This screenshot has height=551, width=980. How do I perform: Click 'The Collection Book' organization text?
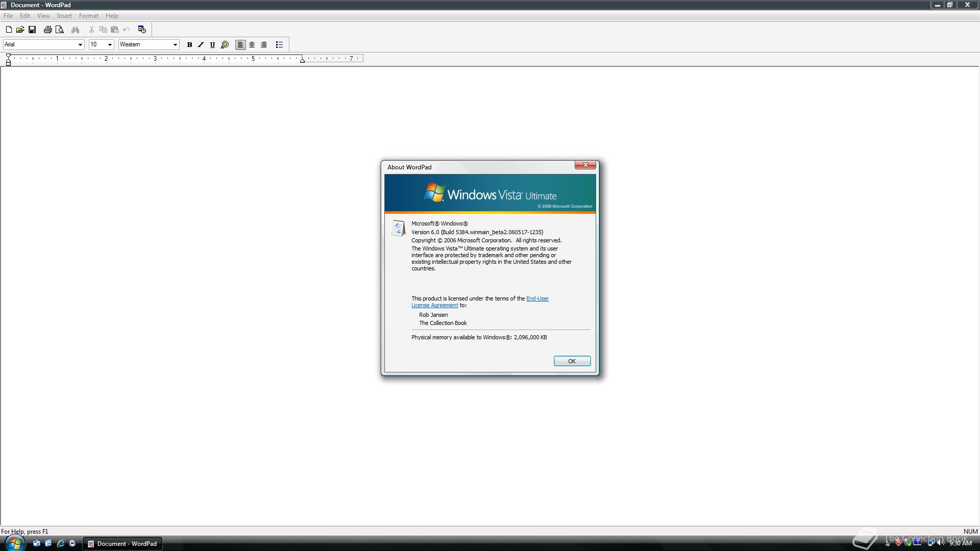443,323
